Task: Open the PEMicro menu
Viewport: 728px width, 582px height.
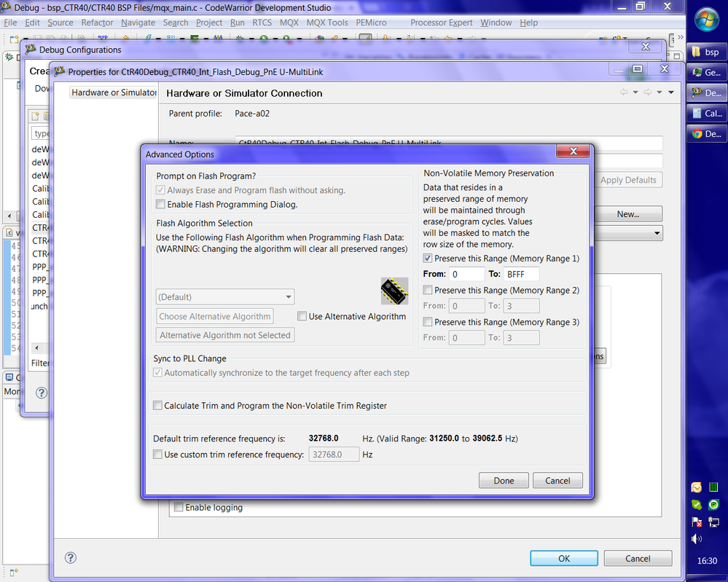Action: point(371,23)
